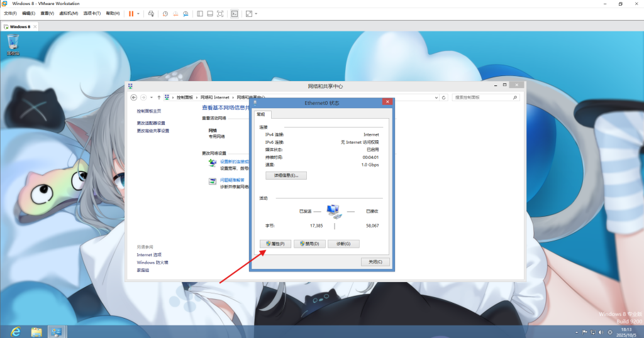
Task: Click the 禁用(D) disable button
Action: pyautogui.click(x=309, y=244)
